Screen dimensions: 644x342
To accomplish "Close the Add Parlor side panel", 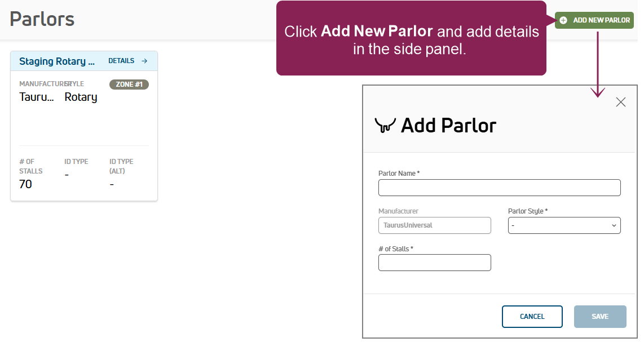I will click(620, 102).
